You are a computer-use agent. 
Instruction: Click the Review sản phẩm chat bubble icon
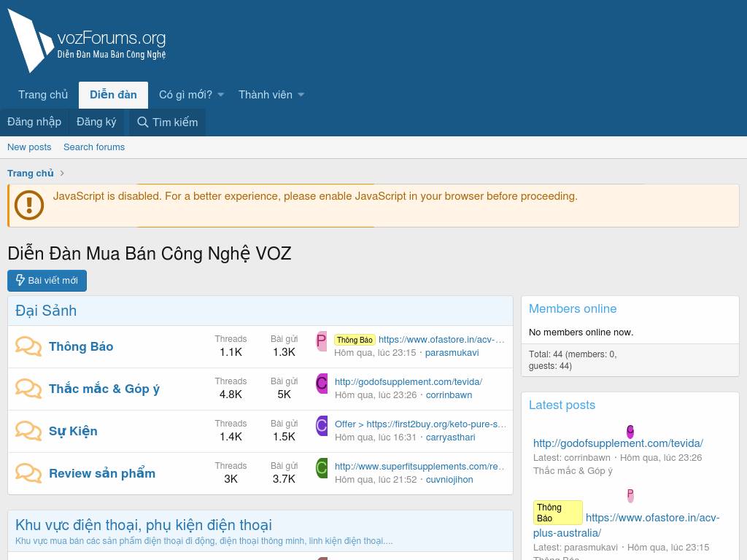point(28,473)
